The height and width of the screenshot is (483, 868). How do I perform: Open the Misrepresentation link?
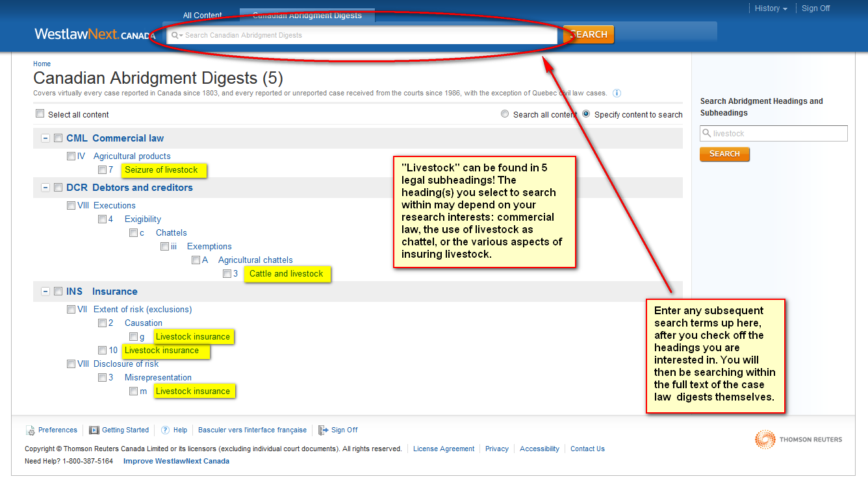[x=158, y=377]
